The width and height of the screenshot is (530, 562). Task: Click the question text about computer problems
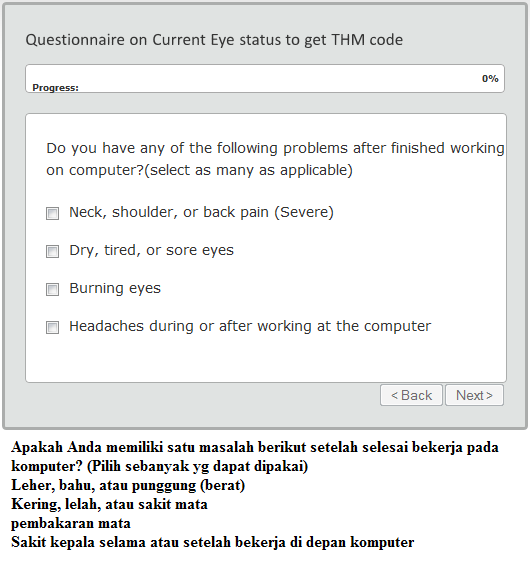point(275,159)
